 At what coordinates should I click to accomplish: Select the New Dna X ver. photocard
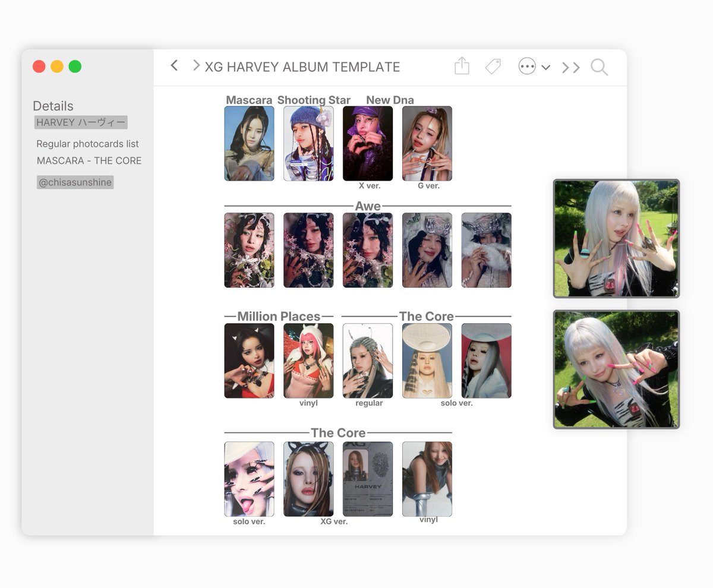click(x=368, y=143)
